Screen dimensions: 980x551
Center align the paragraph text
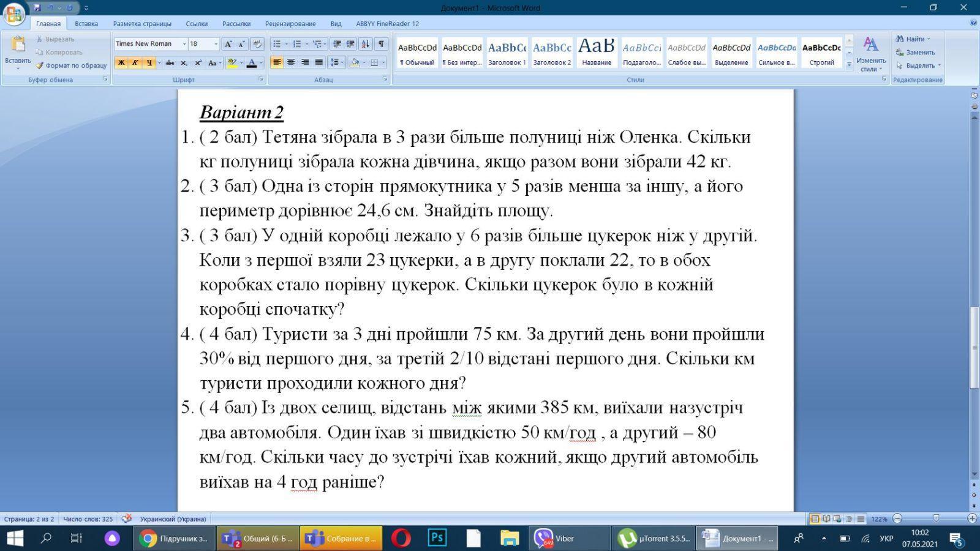point(291,62)
